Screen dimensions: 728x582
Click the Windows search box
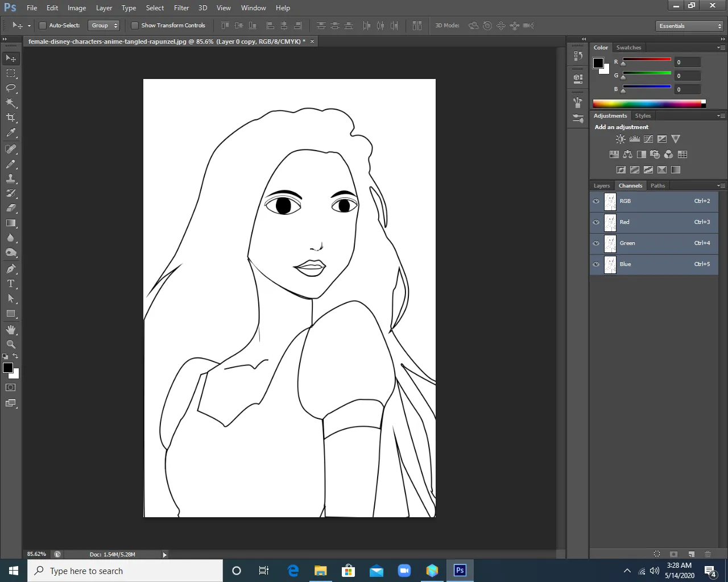point(125,571)
